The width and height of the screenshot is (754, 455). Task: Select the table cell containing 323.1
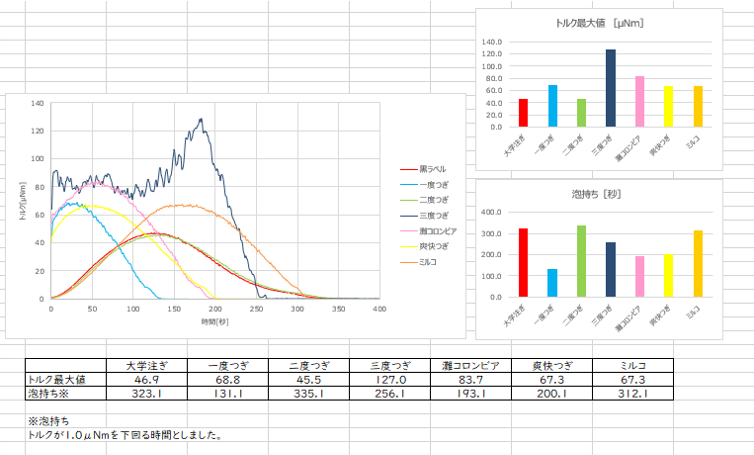click(x=146, y=395)
